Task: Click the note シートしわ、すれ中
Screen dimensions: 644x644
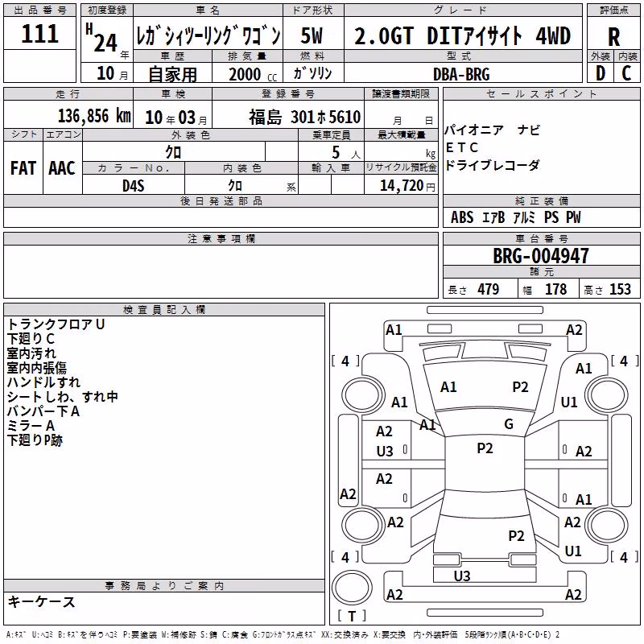Action: coord(63,397)
